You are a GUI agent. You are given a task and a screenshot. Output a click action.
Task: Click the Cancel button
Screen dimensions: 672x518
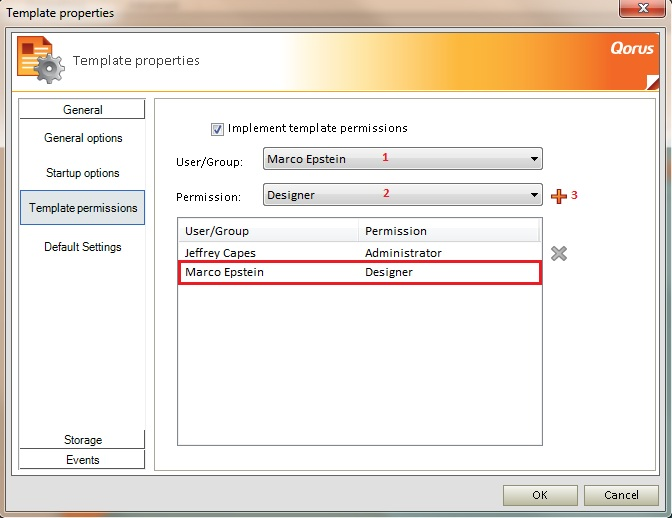(x=621, y=495)
